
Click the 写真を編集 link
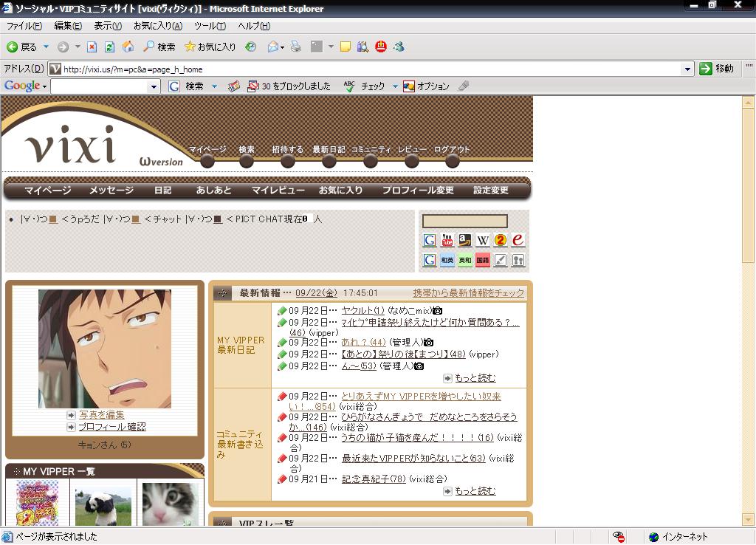point(102,415)
